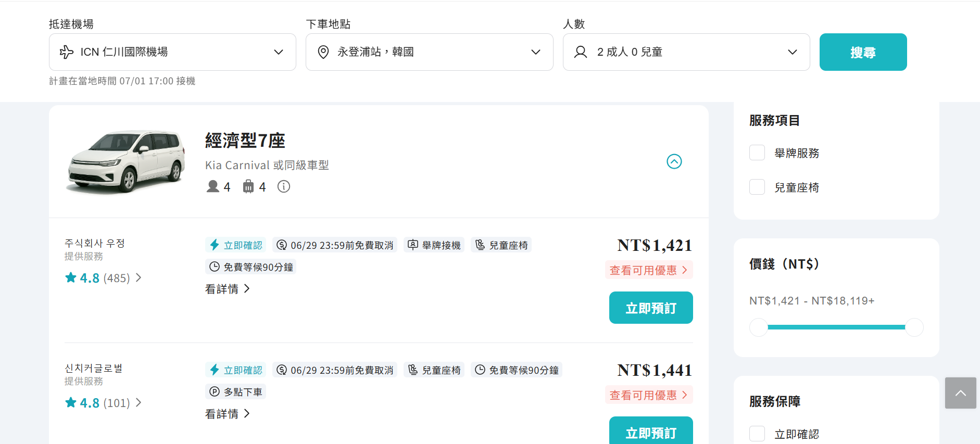This screenshot has width=980, height=444.
Task: Open the drop-off location dropdown
Action: point(429,52)
